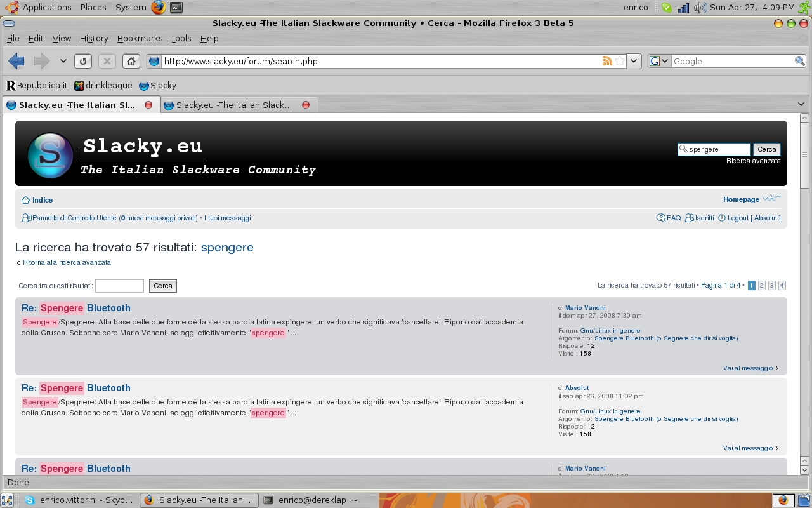Open the Help menu

(209, 38)
